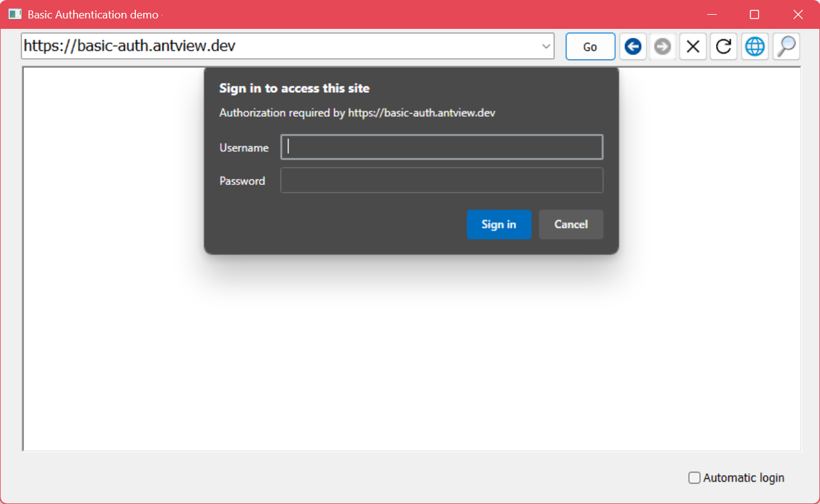Maximize the Basic Authentication demo window
Viewport: 820px width, 504px height.
[754, 14]
